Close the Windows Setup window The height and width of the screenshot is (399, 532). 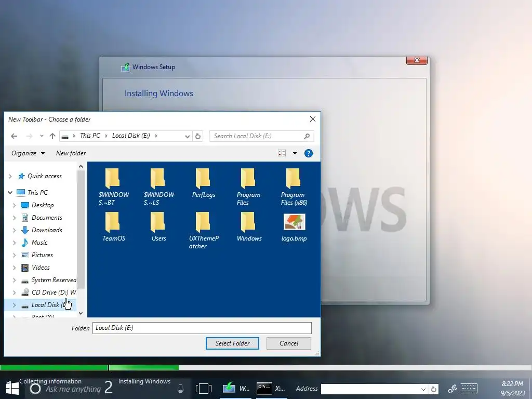(417, 60)
